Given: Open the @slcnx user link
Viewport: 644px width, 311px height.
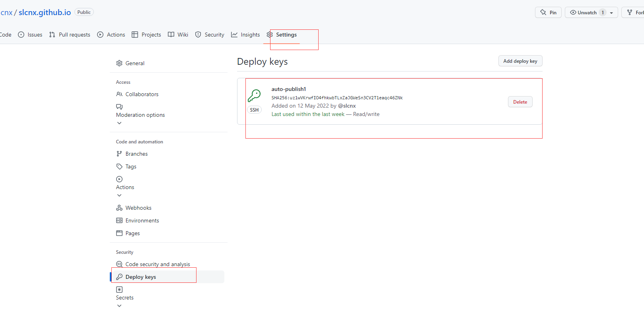Looking at the screenshot, I should click(x=347, y=106).
